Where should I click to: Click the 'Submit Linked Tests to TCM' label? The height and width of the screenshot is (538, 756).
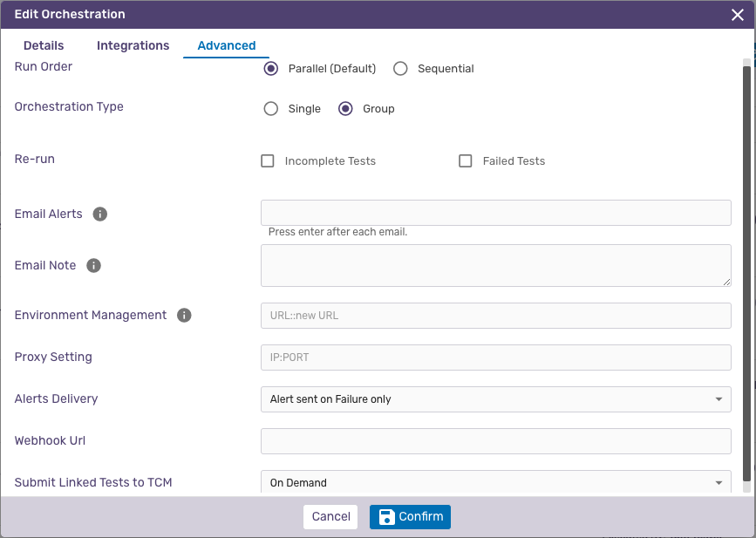click(x=93, y=482)
